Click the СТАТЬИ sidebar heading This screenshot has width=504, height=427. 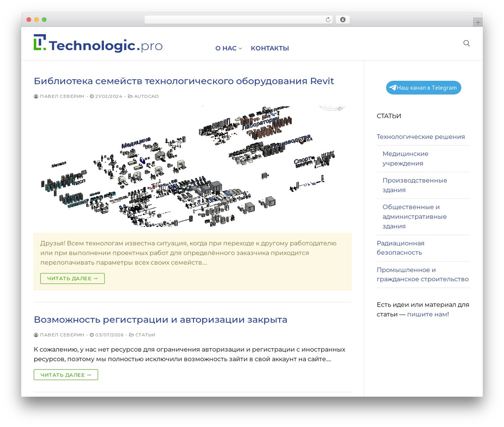(389, 116)
